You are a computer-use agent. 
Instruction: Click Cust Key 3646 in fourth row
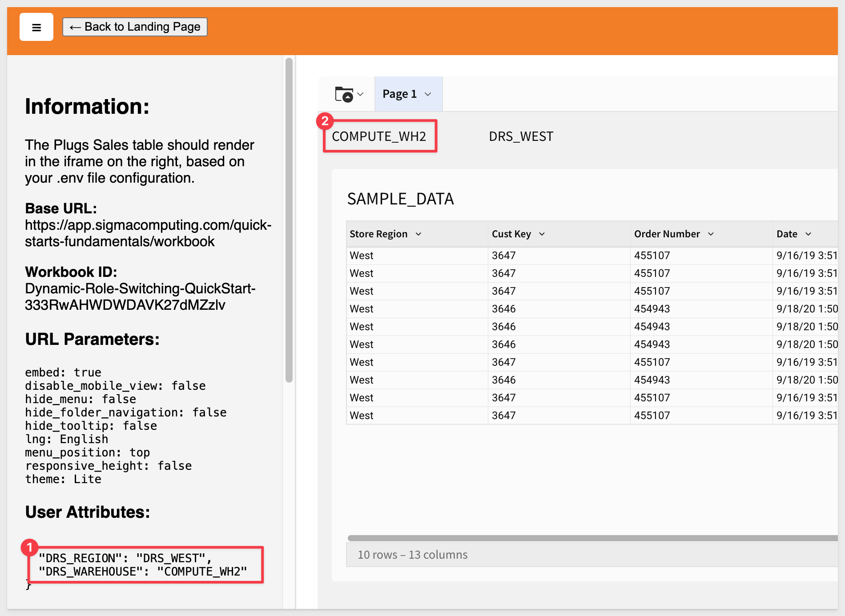[559, 309]
